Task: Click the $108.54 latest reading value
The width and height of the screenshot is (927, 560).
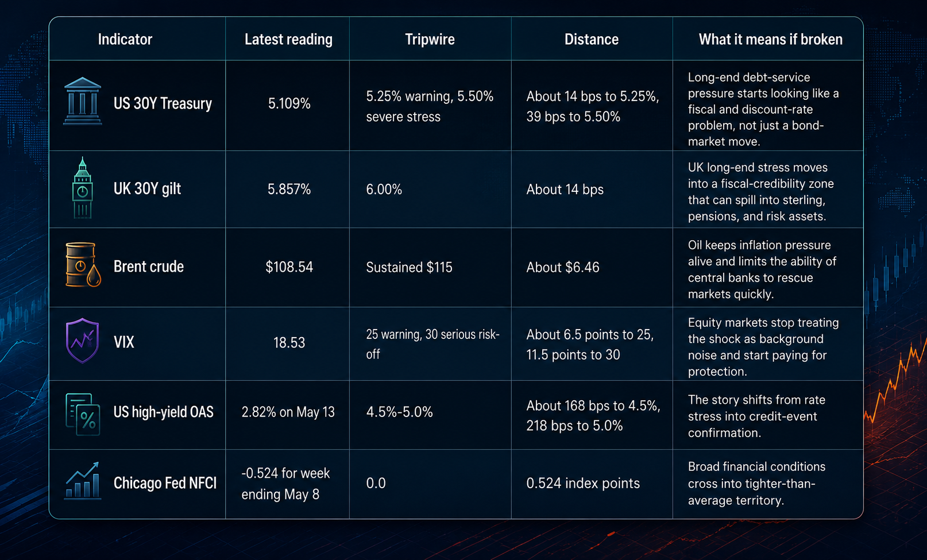Action: coord(289,267)
